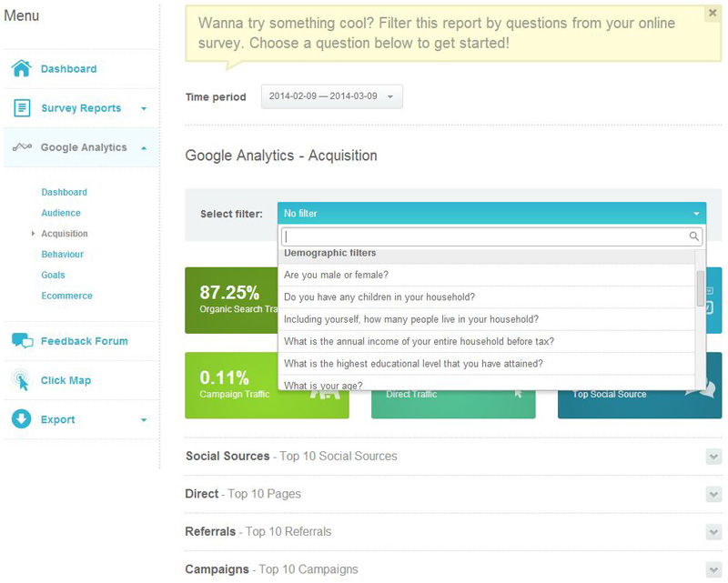The image size is (728, 583).
Task: Click the Click Map cursor icon
Action: pos(22,381)
